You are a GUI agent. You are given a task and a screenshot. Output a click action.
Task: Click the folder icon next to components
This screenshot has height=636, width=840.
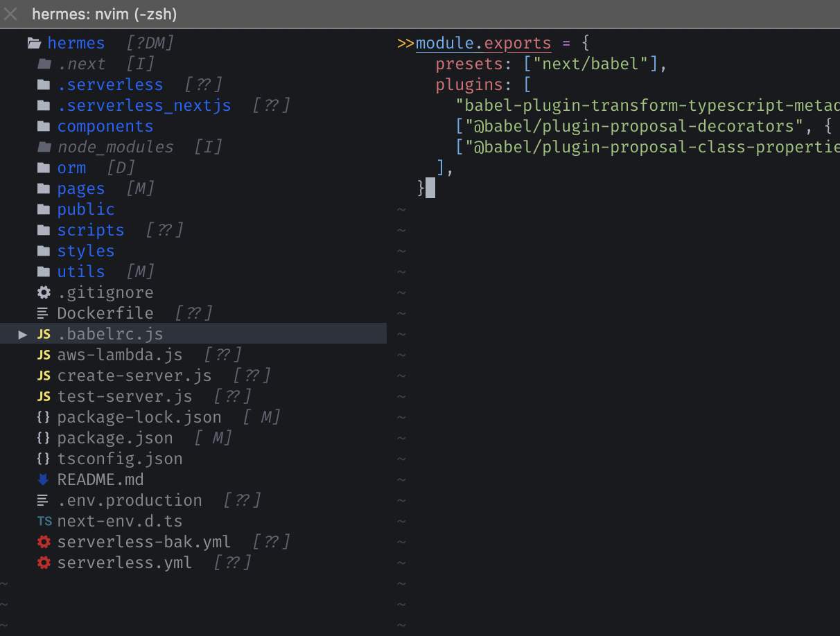point(44,126)
